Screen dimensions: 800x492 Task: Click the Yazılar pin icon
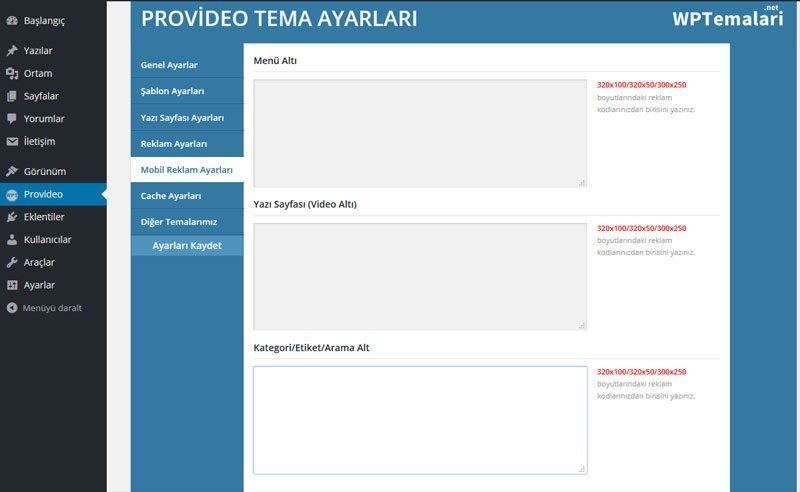tap(12, 51)
